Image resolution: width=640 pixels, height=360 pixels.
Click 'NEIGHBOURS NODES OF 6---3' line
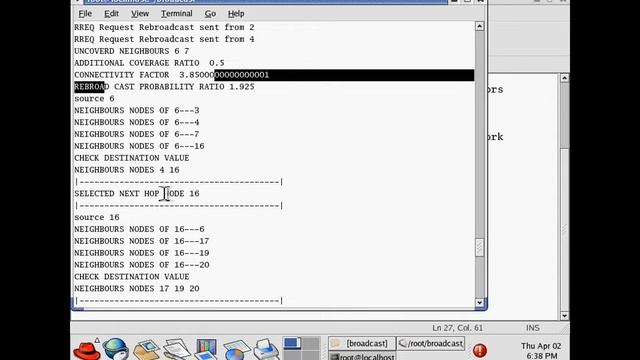[137, 111]
